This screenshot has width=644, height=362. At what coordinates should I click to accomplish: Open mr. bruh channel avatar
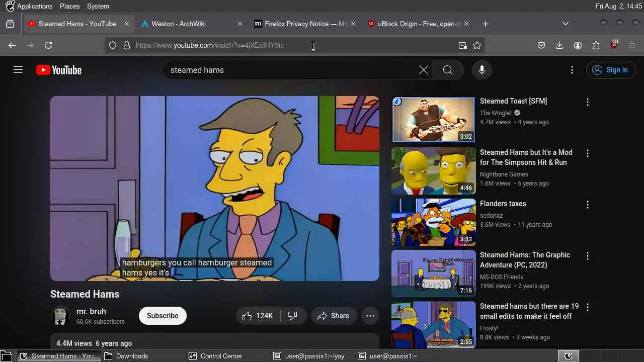[x=61, y=316]
